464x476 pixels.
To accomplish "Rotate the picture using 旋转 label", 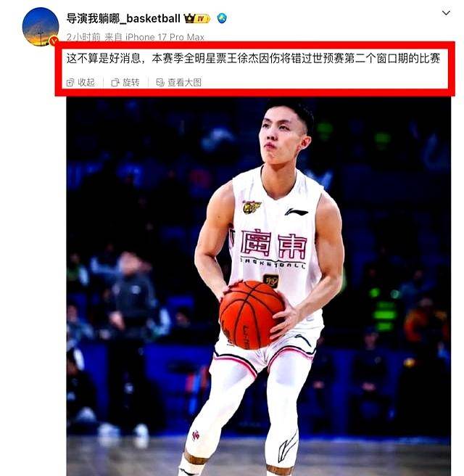I will [131, 83].
